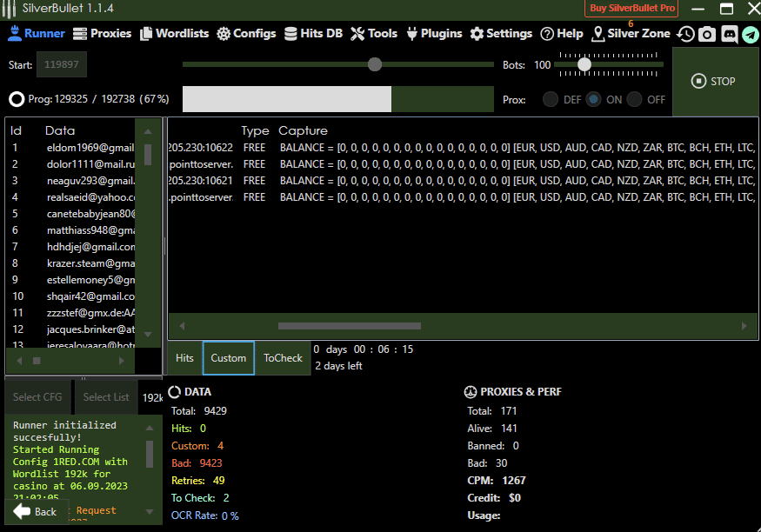This screenshot has width=761, height=532.
Task: Select the ON proxy radio button
Action: (x=594, y=99)
